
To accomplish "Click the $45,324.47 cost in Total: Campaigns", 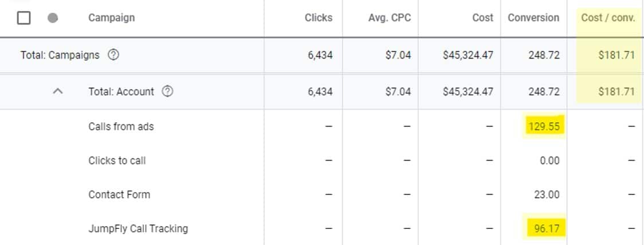I will tap(468, 56).
